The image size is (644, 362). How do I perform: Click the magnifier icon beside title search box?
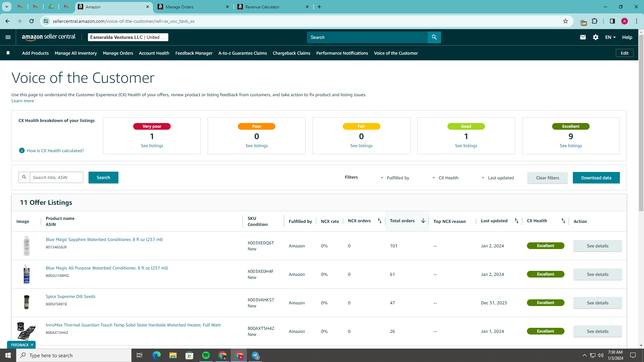24,177
